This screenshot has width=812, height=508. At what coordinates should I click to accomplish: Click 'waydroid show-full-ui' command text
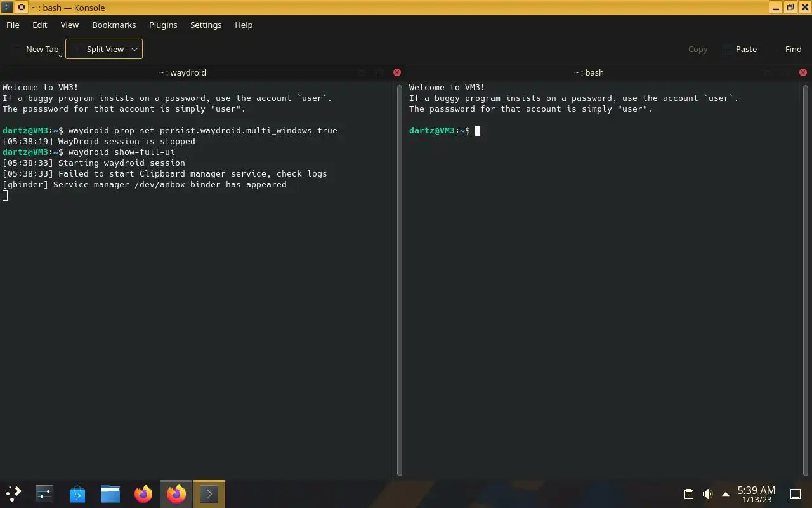click(122, 152)
